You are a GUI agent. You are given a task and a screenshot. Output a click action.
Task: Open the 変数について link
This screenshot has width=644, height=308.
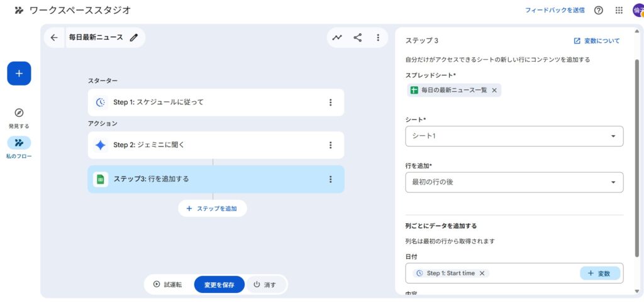596,41
